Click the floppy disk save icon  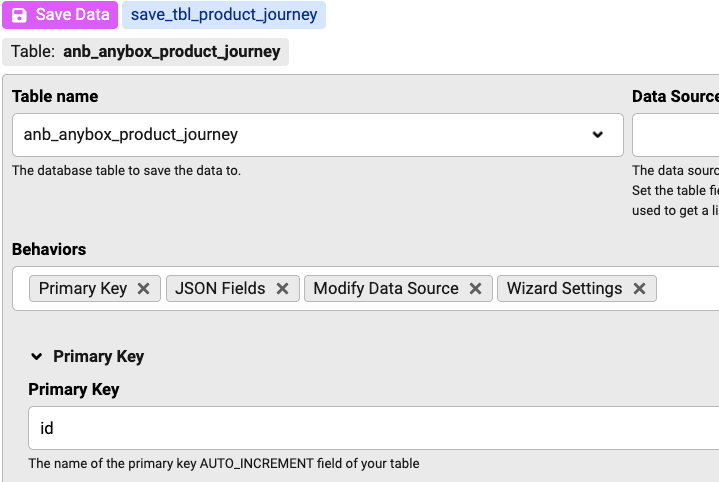click(19, 15)
